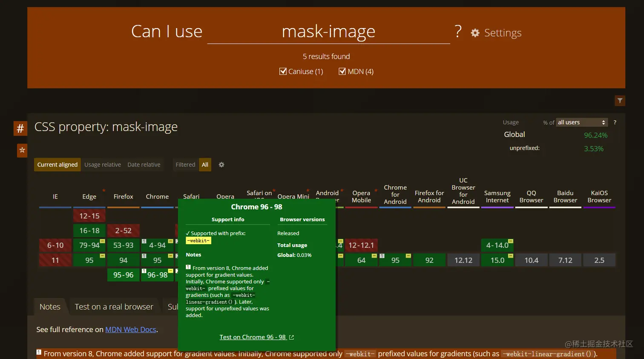Click the Settings label text
644x359 pixels.
coord(503,33)
